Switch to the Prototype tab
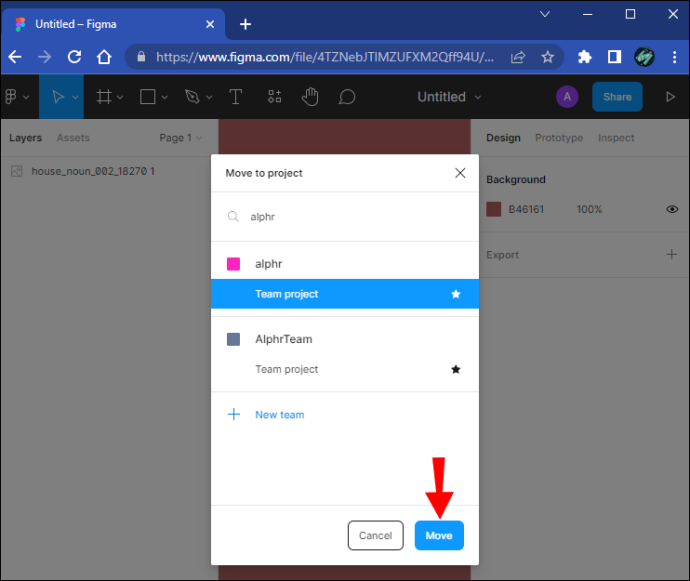 (559, 138)
